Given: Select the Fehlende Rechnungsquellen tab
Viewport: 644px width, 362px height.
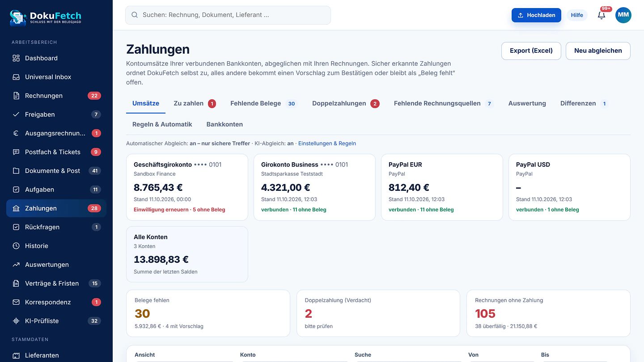Looking at the screenshot, I should 444,103.
